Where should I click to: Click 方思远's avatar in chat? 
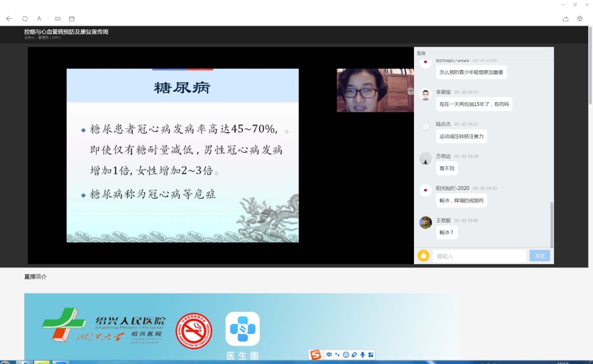[x=425, y=158]
